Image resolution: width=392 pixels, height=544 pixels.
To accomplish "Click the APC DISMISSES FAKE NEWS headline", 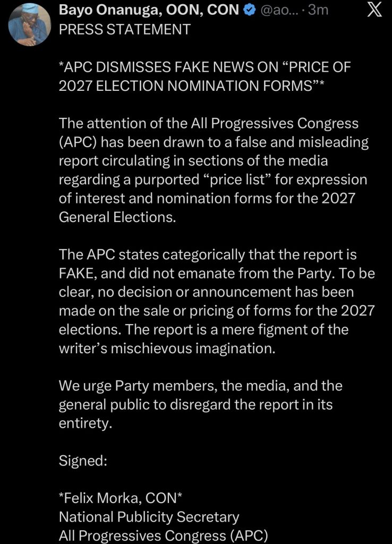I will 204,77.
